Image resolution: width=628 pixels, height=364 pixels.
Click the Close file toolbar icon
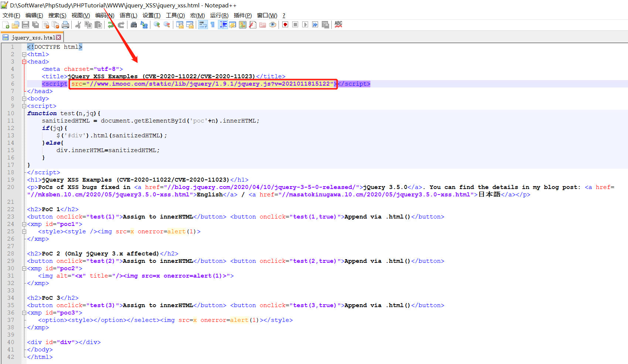(46, 25)
